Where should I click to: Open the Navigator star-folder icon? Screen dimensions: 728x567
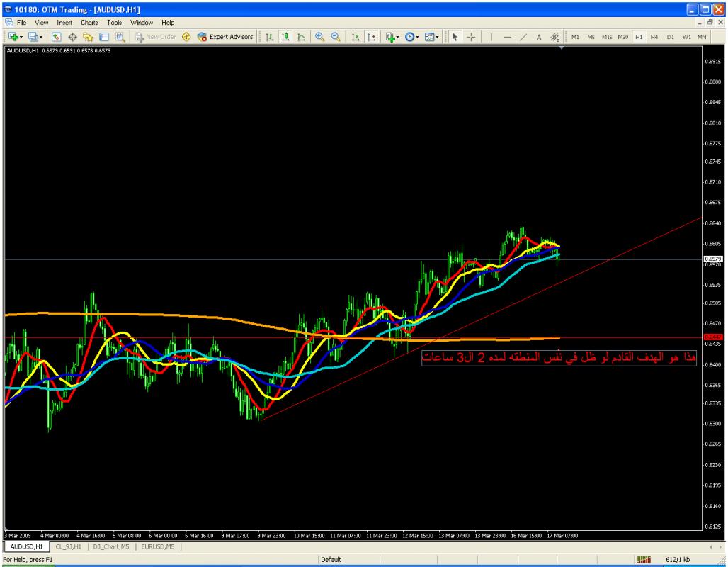pos(89,37)
